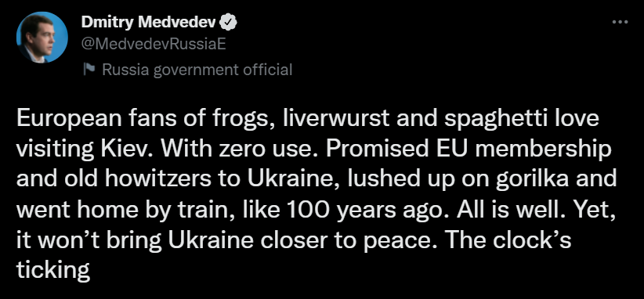Click the word 'ticking' ending the tweet
Image resolution: width=644 pixels, height=299 pixels.
coord(53,271)
